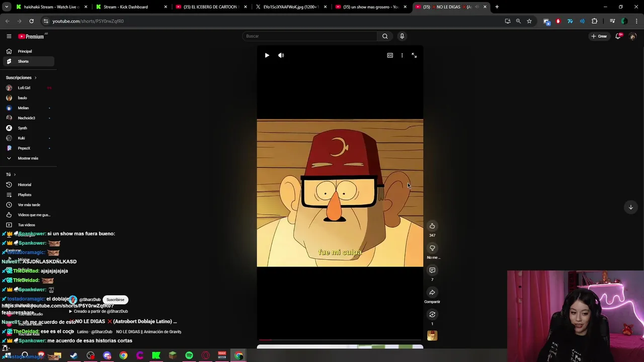Open the Short's three-dot options menu

[402, 55]
